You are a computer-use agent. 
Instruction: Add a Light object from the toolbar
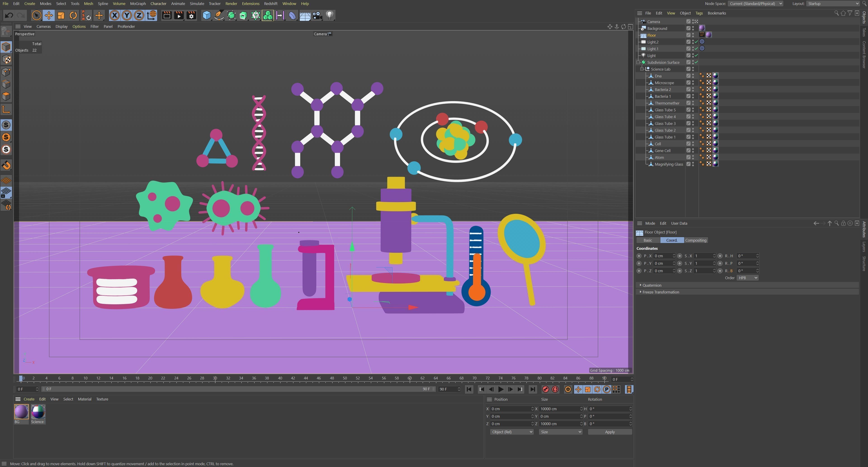329,15
